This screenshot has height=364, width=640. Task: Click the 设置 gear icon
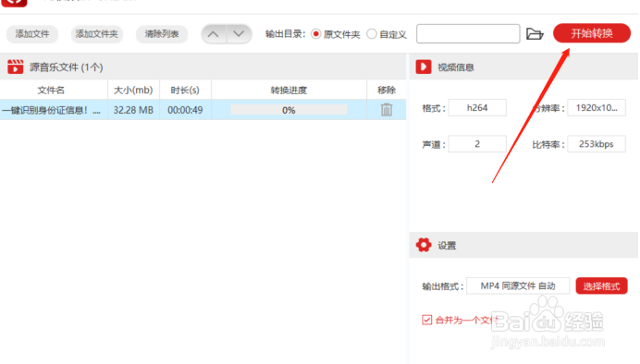tap(424, 245)
